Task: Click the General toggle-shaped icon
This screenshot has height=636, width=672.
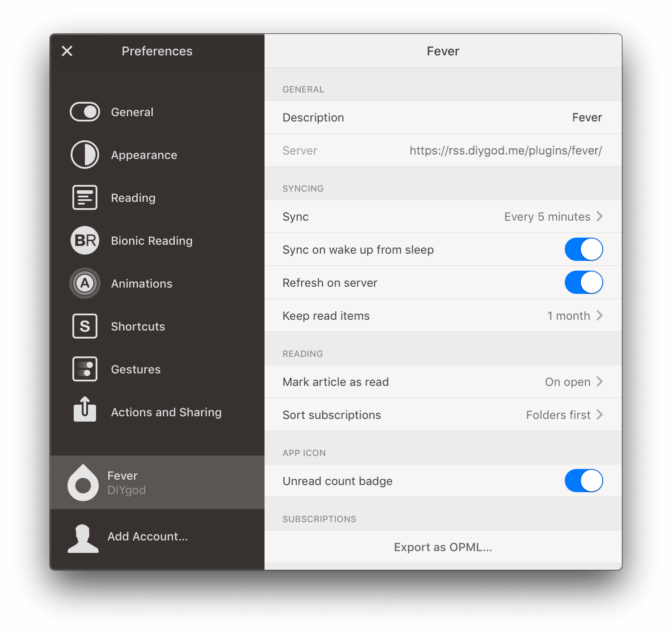Action: tap(85, 112)
